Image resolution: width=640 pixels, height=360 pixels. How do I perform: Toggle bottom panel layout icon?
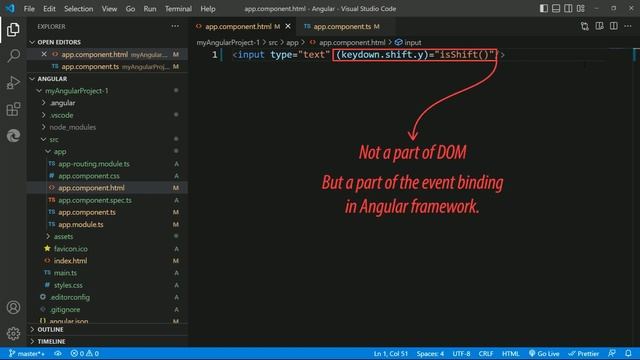click(556, 8)
